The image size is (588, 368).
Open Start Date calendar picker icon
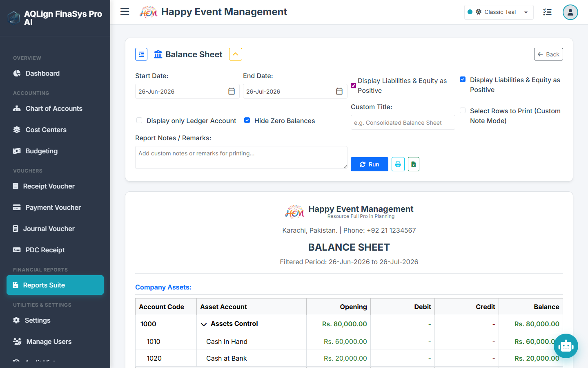point(232,91)
